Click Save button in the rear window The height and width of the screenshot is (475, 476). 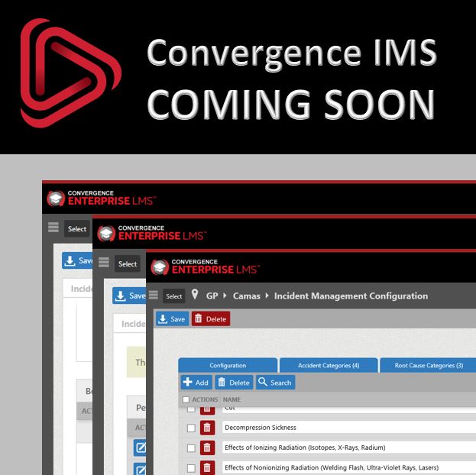click(x=77, y=260)
